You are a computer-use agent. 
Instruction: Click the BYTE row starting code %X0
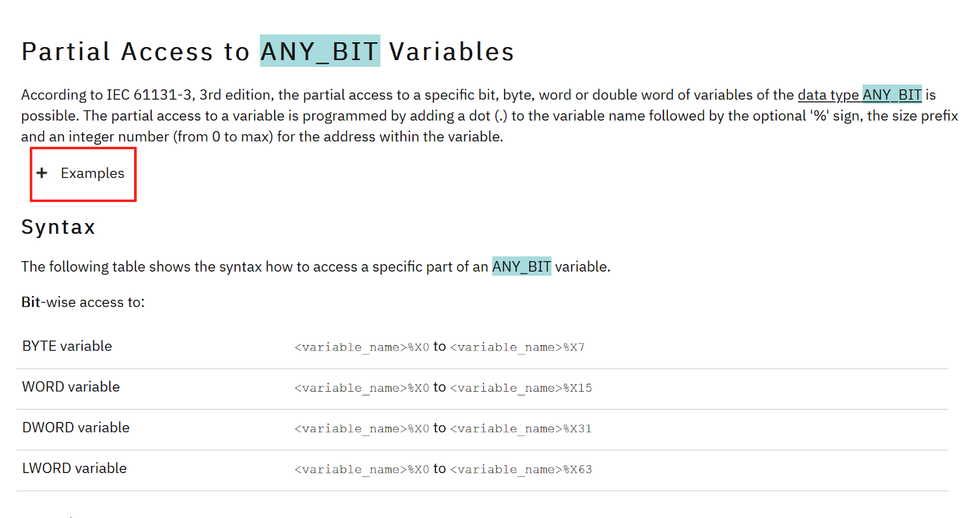(x=362, y=348)
